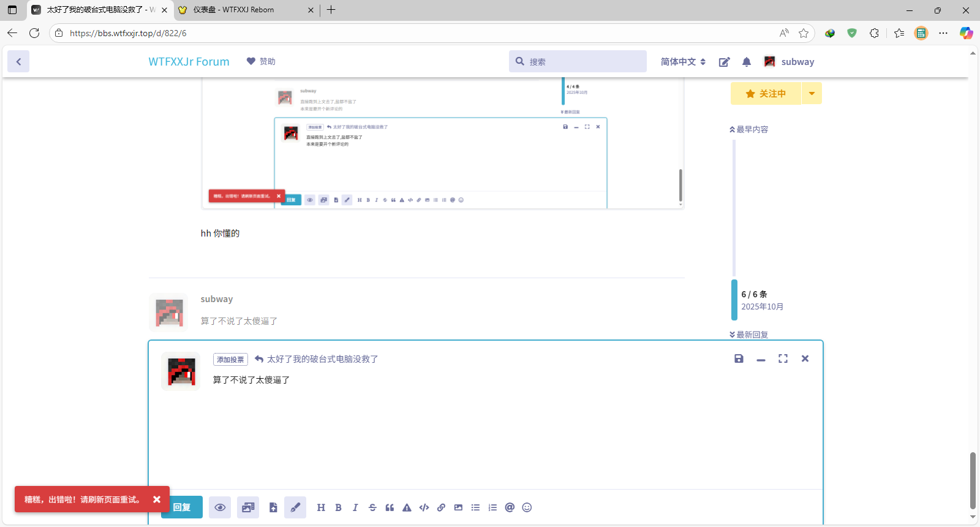Insert a code block with the code icon
Image resolution: width=980 pixels, height=527 pixels.
424,507
